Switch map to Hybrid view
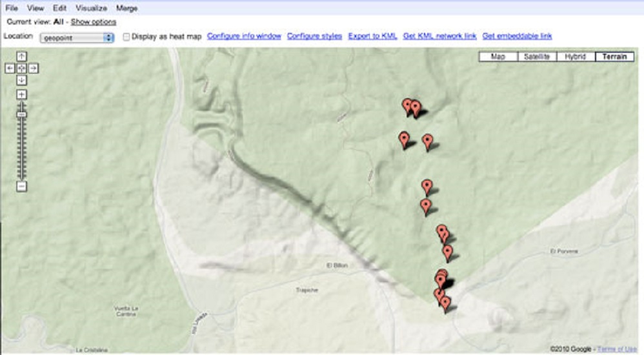The image size is (644, 355). click(x=576, y=57)
